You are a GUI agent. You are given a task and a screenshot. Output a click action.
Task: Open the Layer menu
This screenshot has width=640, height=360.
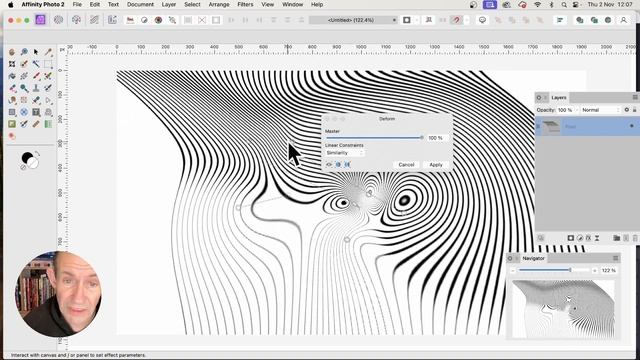click(169, 4)
